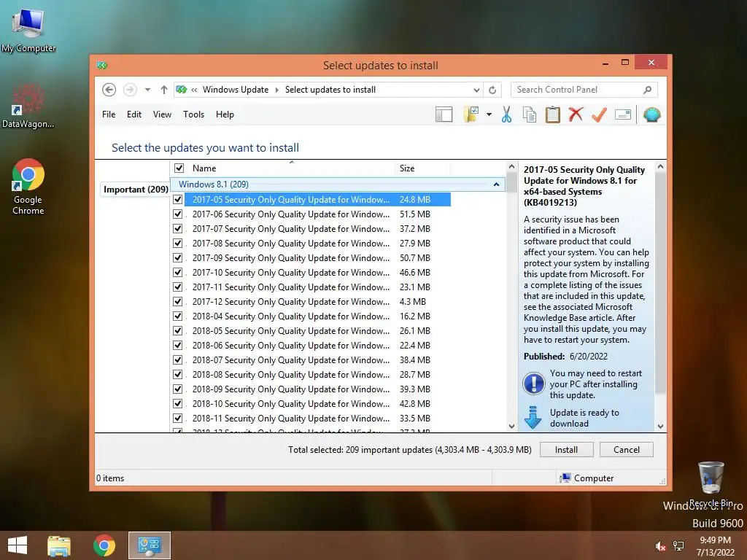Screen dimensions: 747x560
Task: Uncheck the 2017-10 Security Only update
Action: tap(178, 273)
